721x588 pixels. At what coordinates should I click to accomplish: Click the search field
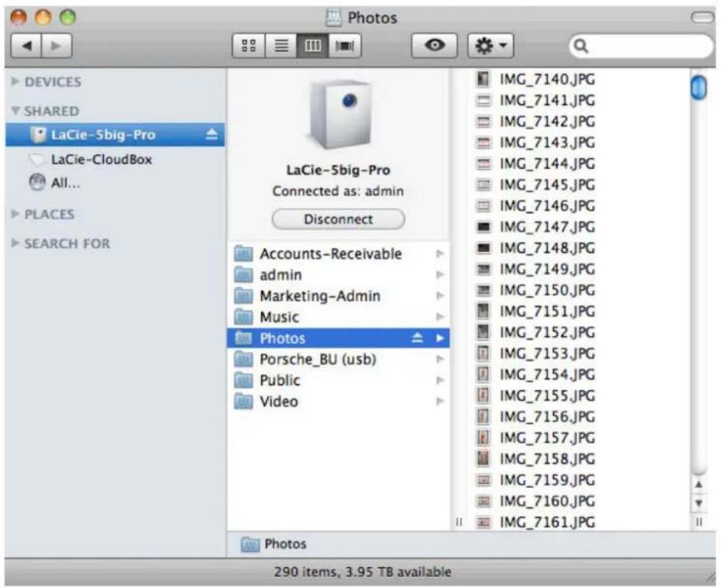click(x=641, y=46)
